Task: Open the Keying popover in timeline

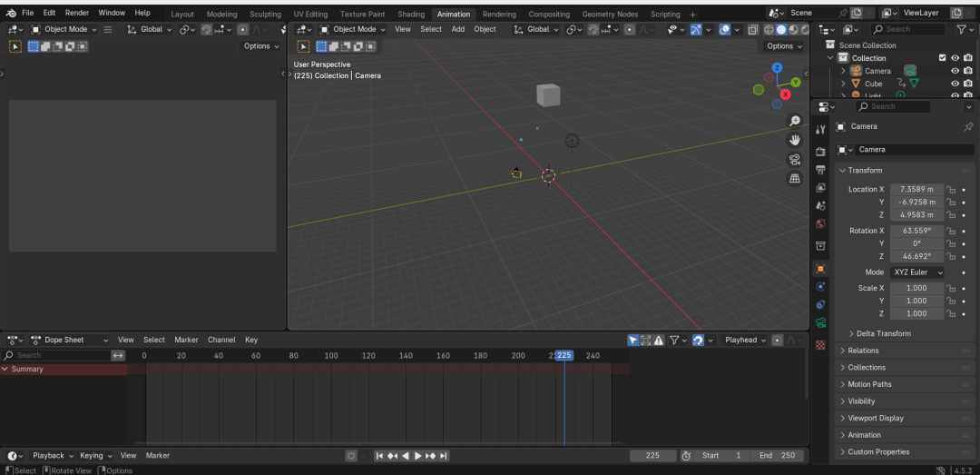Action: click(x=96, y=456)
